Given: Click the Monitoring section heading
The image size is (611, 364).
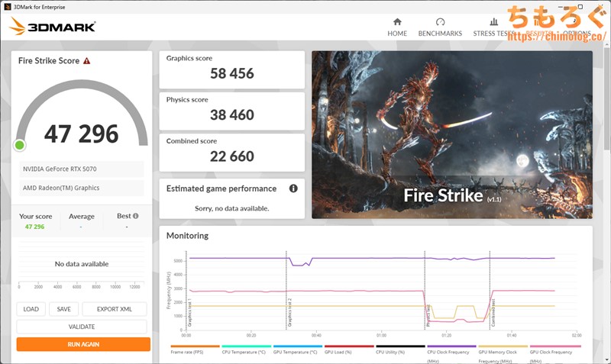Looking at the screenshot, I should click(x=187, y=236).
